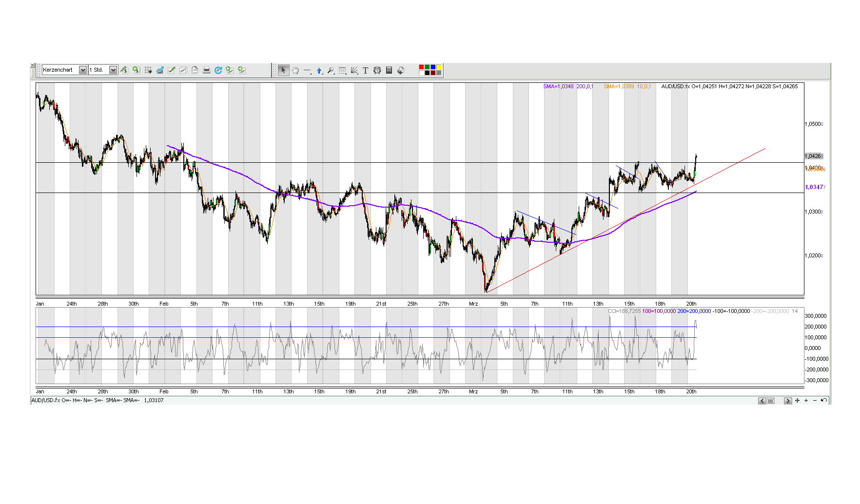Pick the blue color swatch
This screenshot has height=504, width=860.
(433, 67)
